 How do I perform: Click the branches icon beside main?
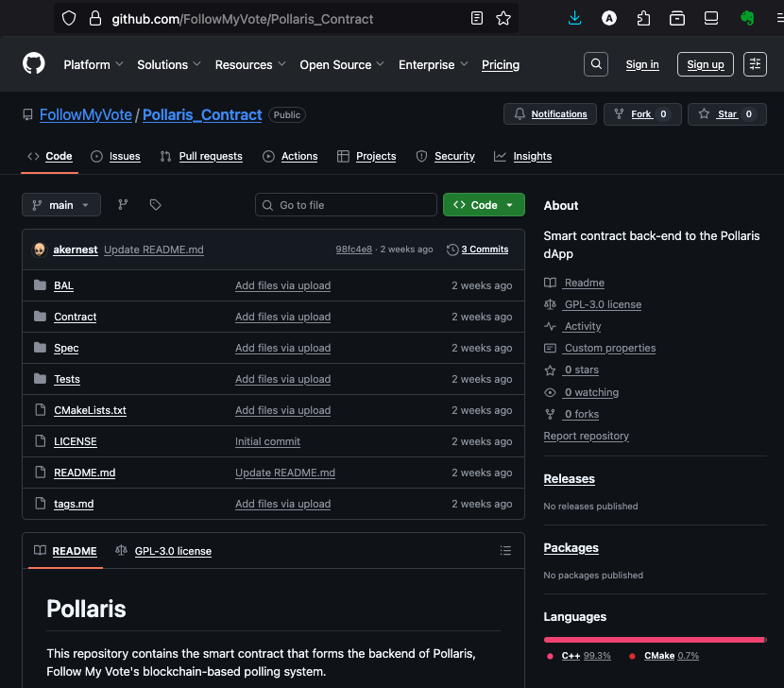click(123, 205)
